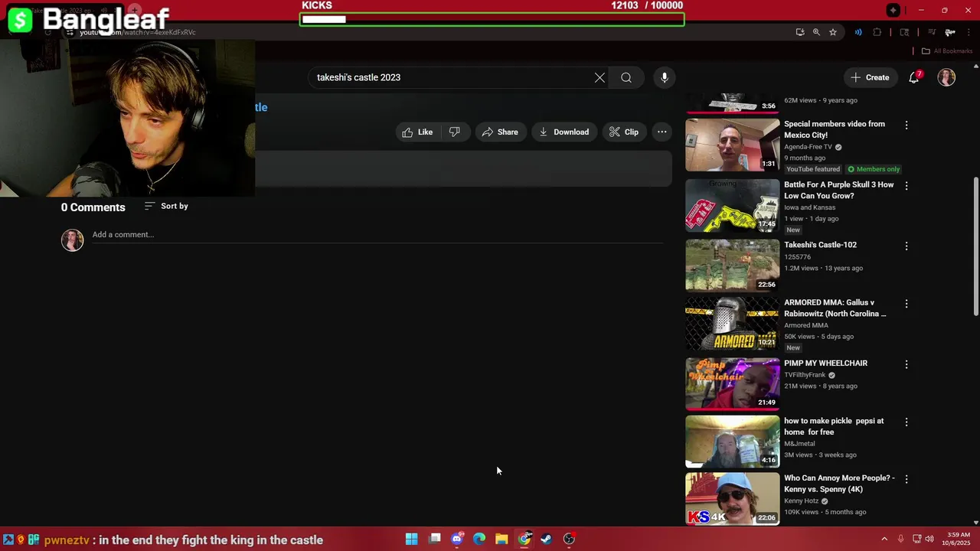Click the Create button

pos(870,77)
